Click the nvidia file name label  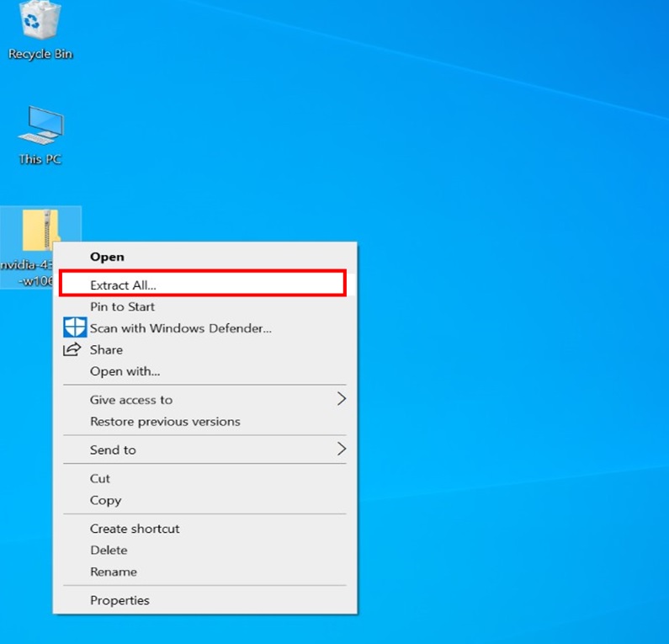click(x=26, y=273)
